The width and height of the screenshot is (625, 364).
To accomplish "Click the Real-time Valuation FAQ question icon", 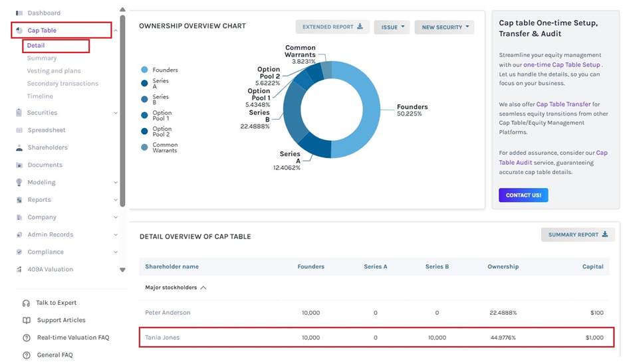I will click(26, 337).
